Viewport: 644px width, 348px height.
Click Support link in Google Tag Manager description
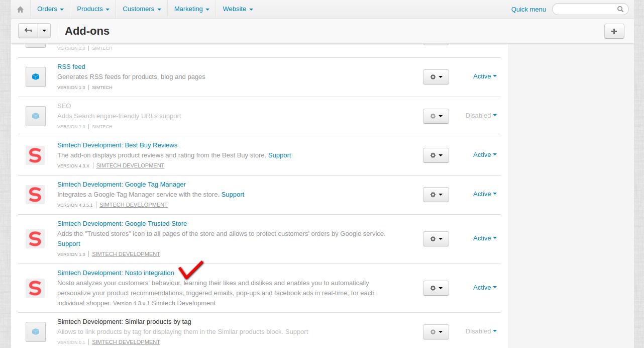(x=233, y=195)
